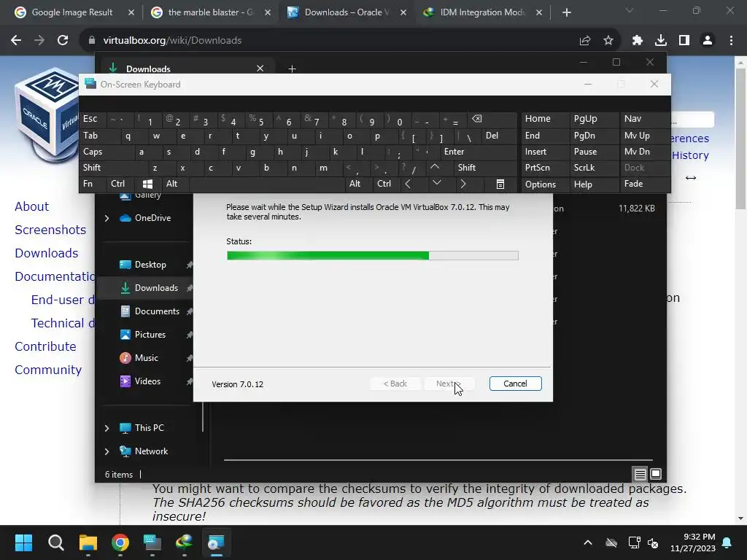Open Chrome's three-dot menu

click(731, 41)
